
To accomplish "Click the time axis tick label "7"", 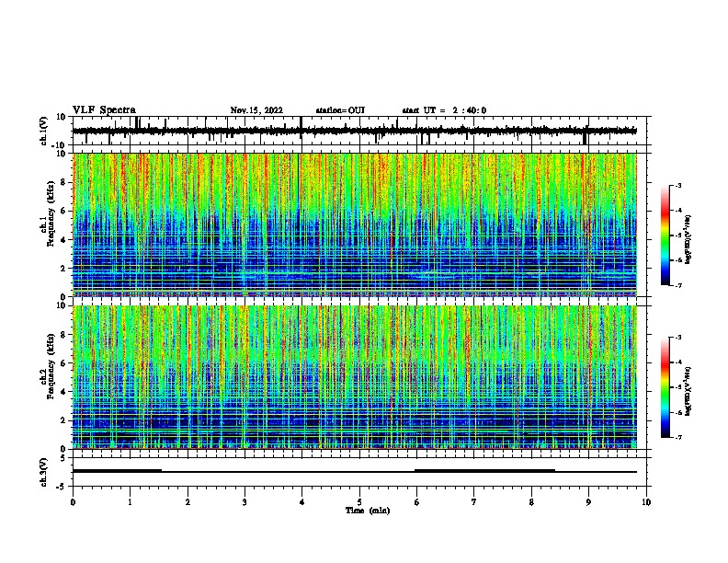I will click(474, 502).
